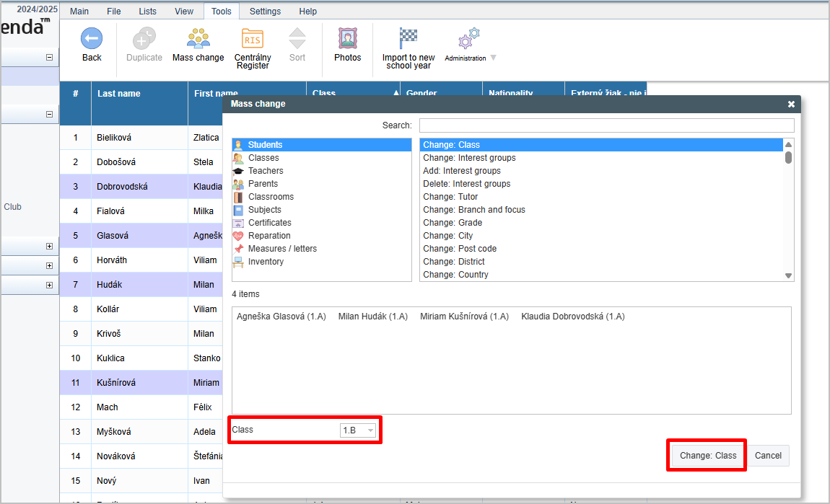Select Delete: Interest groups action
The width and height of the screenshot is (830, 504).
tap(601, 184)
